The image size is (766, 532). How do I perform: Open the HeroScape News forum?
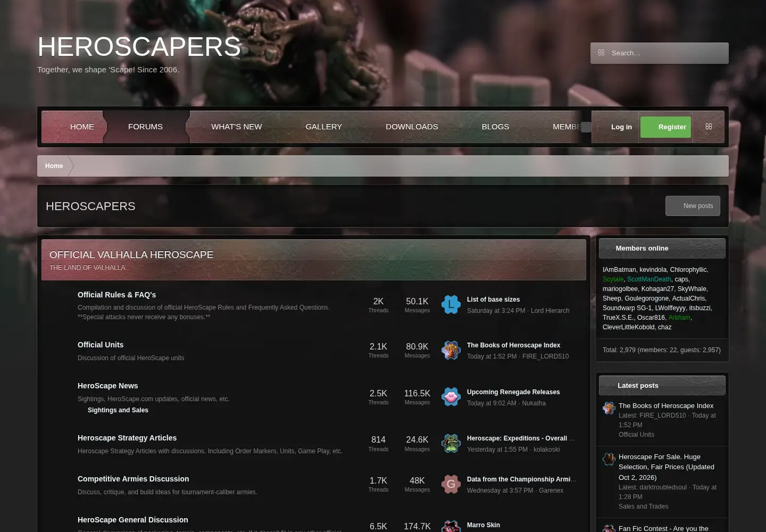click(x=108, y=386)
